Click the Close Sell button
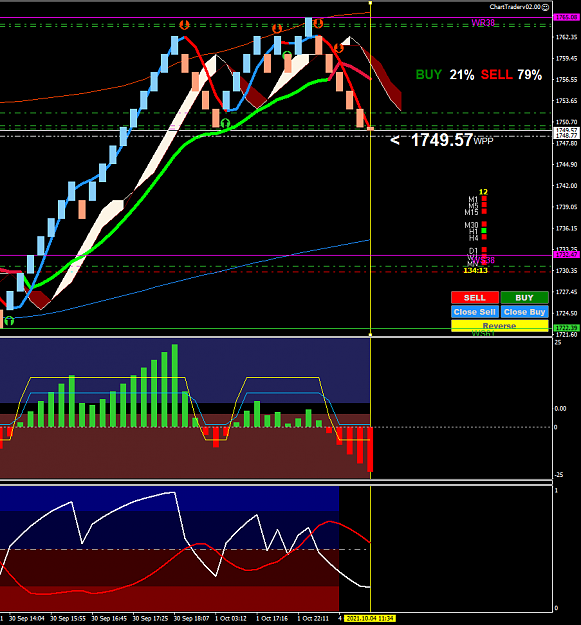Viewport: 581px width, 625px height. pos(475,312)
